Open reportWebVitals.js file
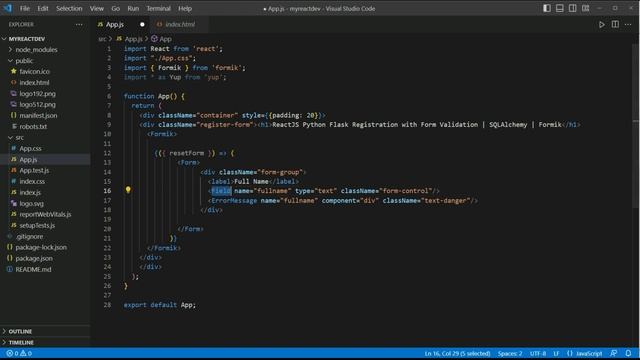640x360 pixels. click(x=45, y=214)
